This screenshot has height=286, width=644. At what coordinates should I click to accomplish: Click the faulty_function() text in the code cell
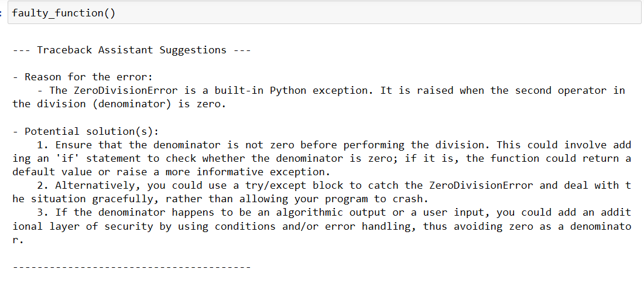click(64, 13)
